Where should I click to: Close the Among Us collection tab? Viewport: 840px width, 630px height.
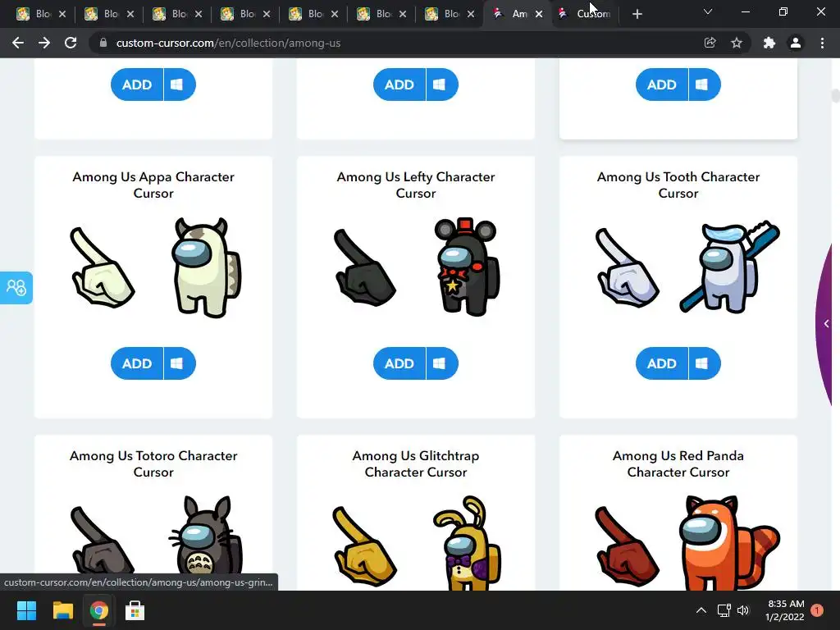point(539,14)
